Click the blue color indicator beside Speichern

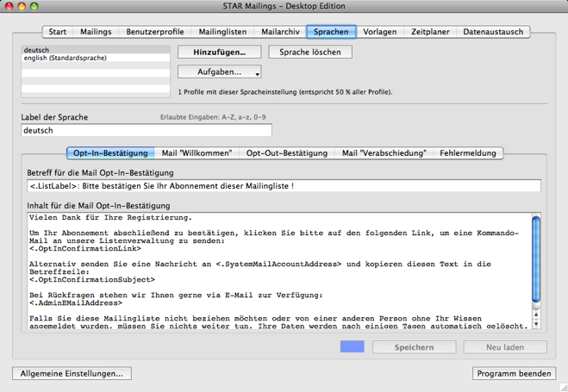353,346
